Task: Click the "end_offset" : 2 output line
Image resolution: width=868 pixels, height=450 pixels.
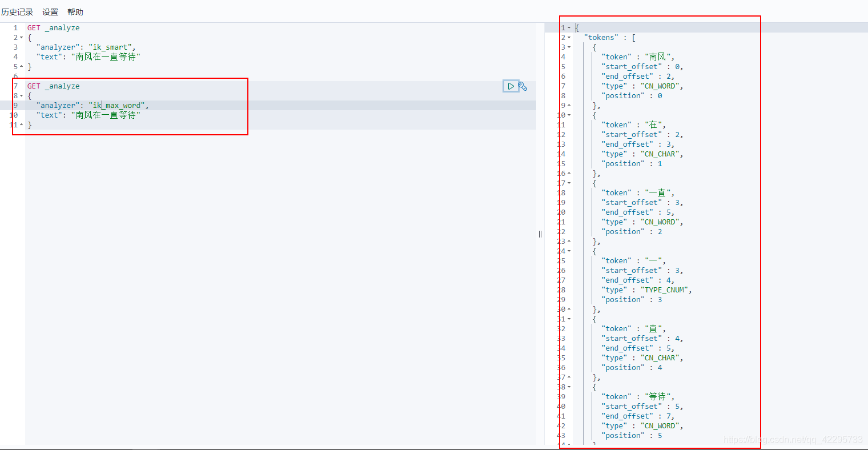Action: click(638, 77)
